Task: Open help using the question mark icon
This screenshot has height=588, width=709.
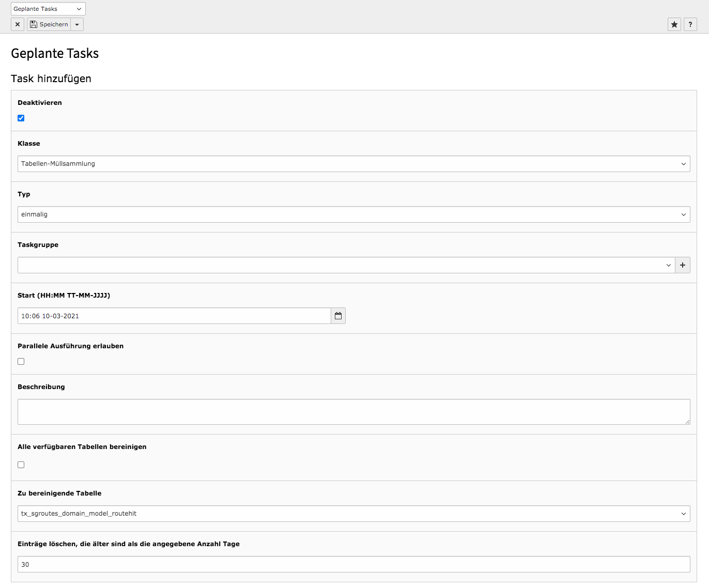Action: 690,24
